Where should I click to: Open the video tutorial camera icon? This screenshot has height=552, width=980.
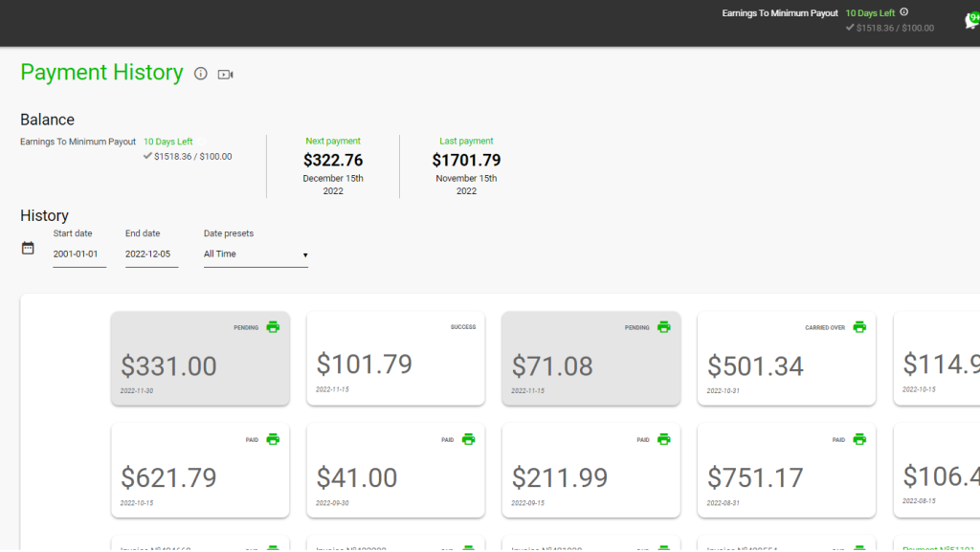click(225, 75)
